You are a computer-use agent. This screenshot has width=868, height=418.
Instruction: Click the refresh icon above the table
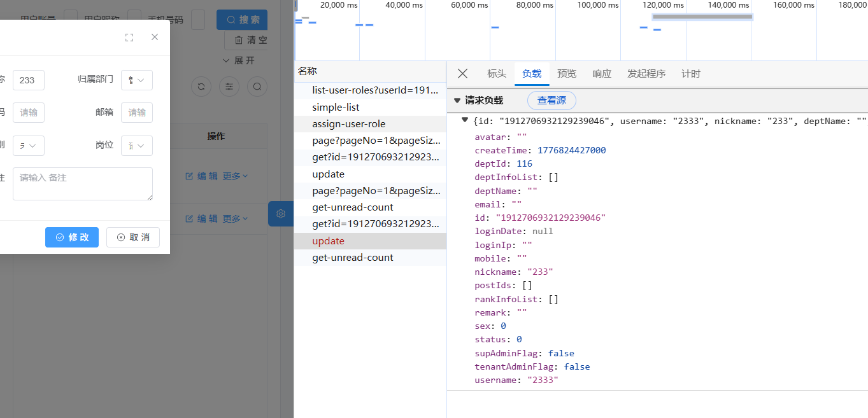coord(201,87)
